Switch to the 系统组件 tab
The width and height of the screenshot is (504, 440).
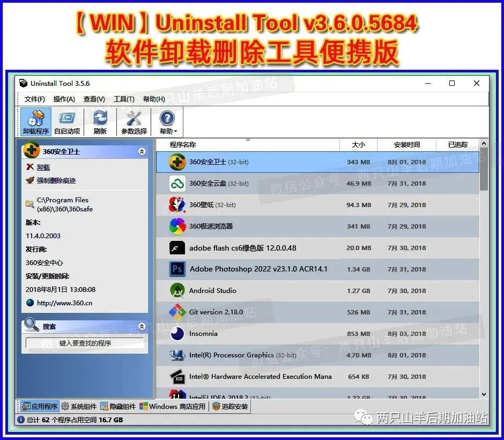click(79, 407)
